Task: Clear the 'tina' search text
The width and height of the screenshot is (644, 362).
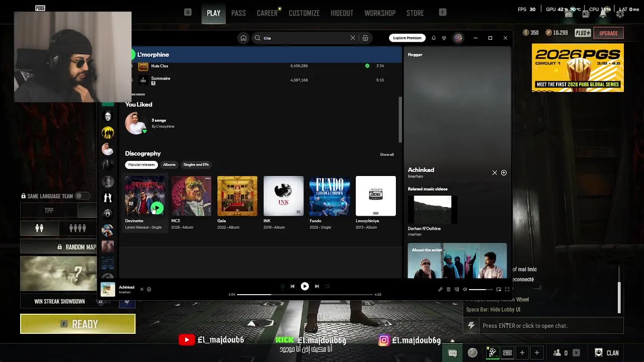Action: [x=353, y=38]
